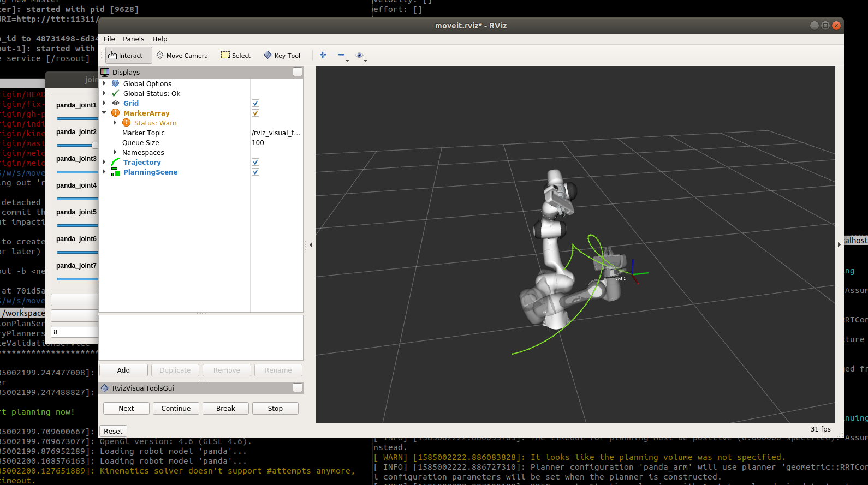Viewport: 868px width, 485px height.
Task: Undock the Displays panel using its button
Action: [x=298, y=72]
